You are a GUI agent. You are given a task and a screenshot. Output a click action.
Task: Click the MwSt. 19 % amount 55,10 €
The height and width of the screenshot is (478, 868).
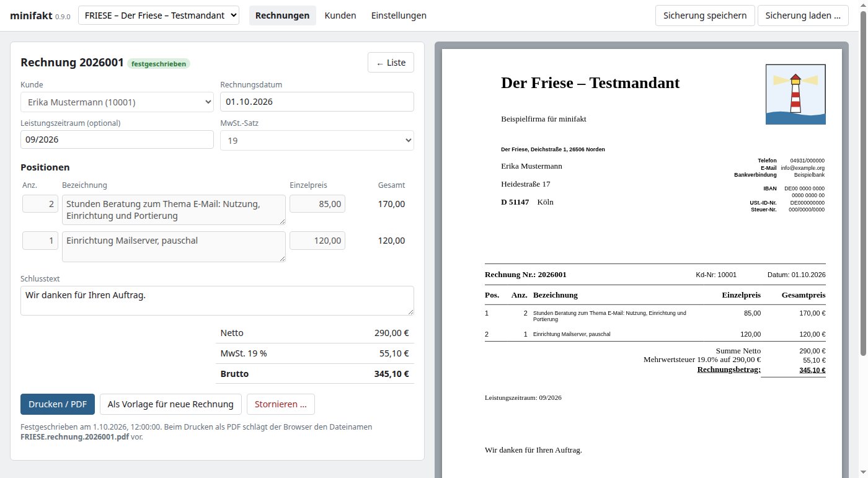pyautogui.click(x=394, y=353)
